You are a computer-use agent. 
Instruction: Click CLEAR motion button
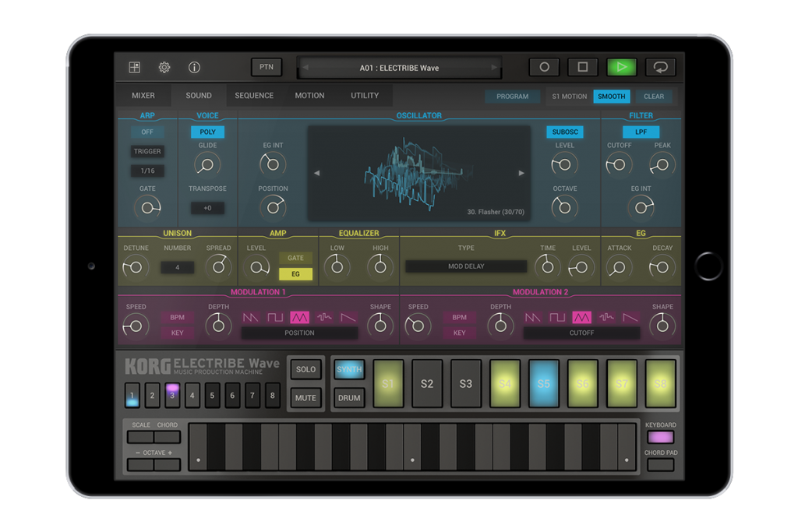654,96
